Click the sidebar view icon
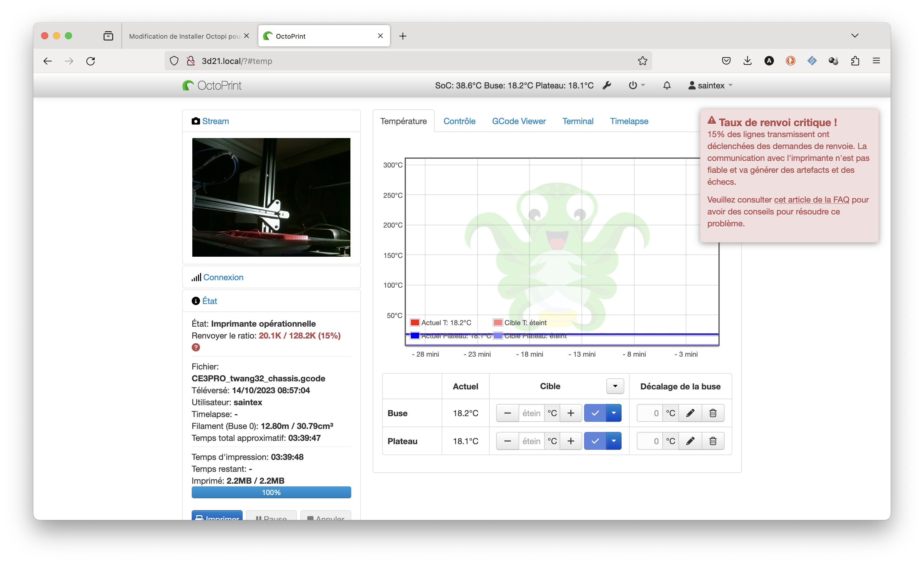Image resolution: width=924 pixels, height=564 pixels. (108, 36)
